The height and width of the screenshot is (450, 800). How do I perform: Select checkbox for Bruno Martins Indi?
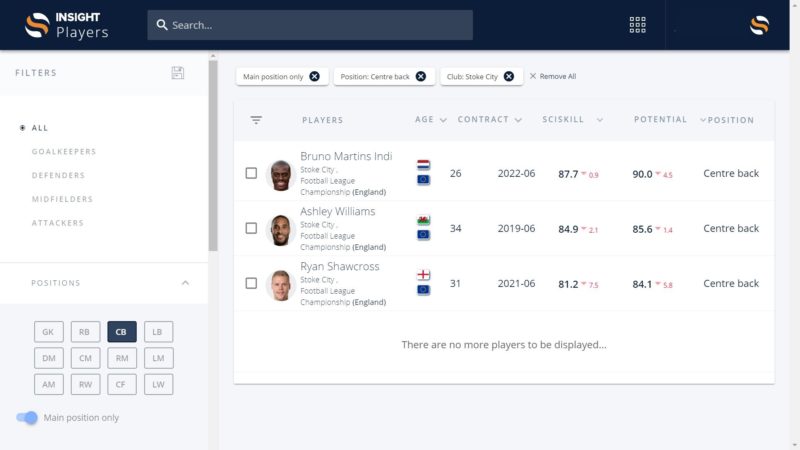click(x=251, y=173)
